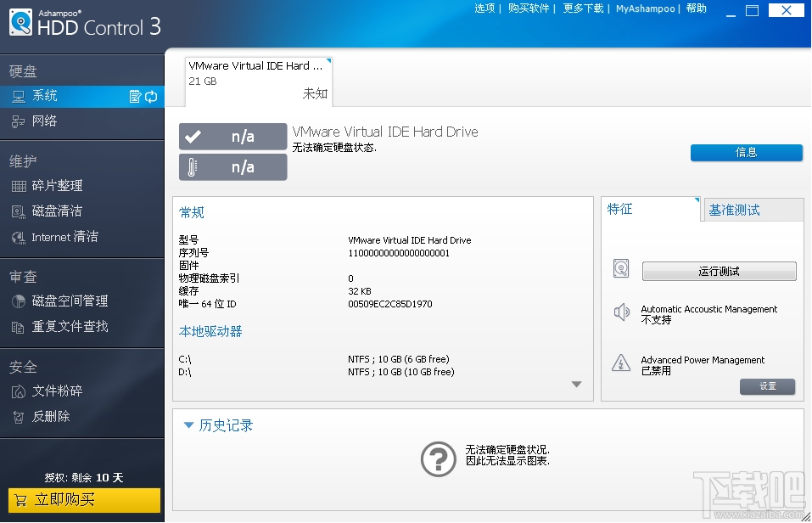Open 帮助 help menu
Image resolution: width=812 pixels, height=523 pixels.
click(x=696, y=8)
